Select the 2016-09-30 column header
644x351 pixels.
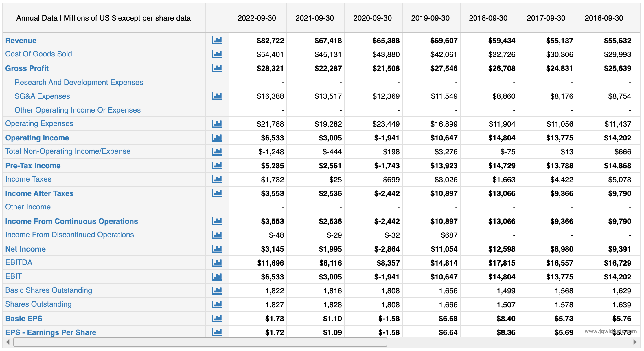pyautogui.click(x=604, y=18)
